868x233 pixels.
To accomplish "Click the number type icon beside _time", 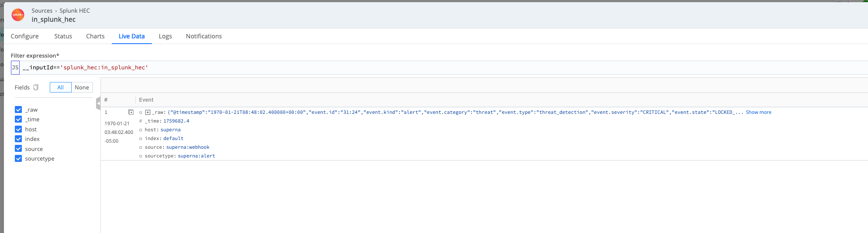I will (x=141, y=121).
